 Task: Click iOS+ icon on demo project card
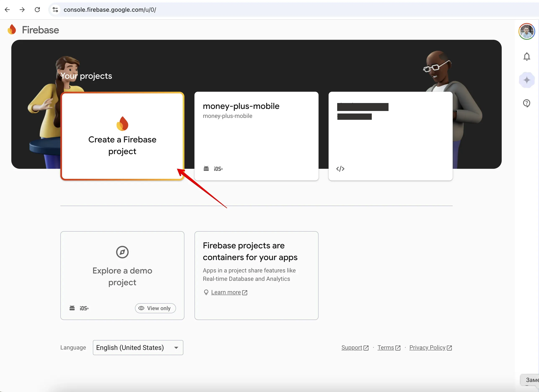pyautogui.click(x=84, y=308)
